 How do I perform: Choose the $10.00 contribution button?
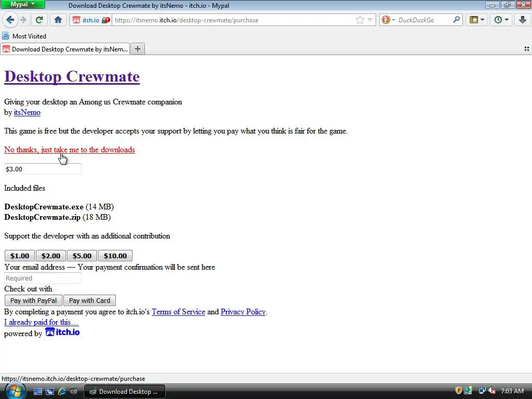[x=115, y=256]
